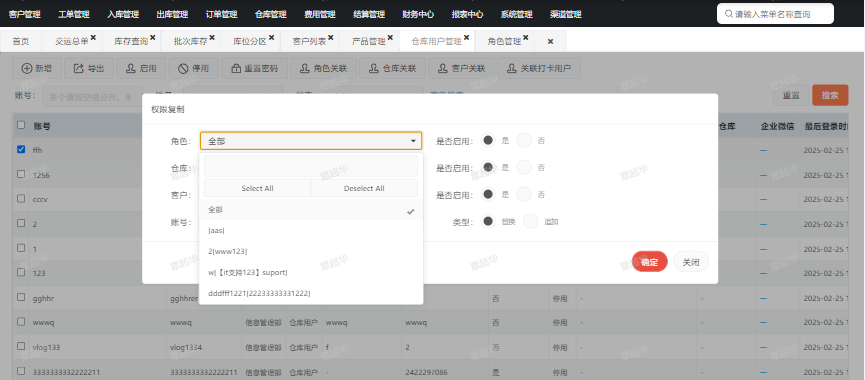The width and height of the screenshot is (865, 380).
Task: Check the checkbox for row cccv
Action: coord(21,199)
